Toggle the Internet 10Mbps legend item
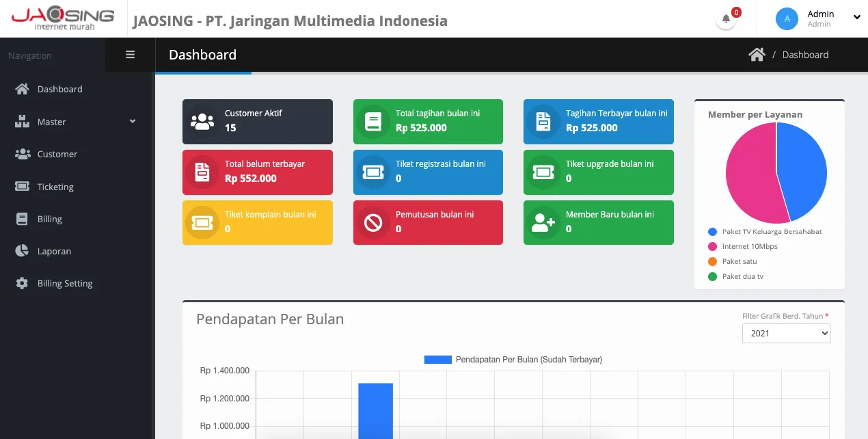 743,246
